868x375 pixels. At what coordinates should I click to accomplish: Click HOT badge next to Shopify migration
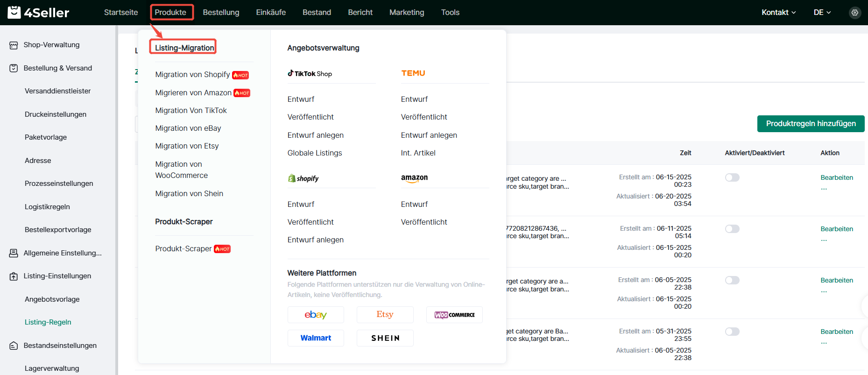tap(240, 75)
